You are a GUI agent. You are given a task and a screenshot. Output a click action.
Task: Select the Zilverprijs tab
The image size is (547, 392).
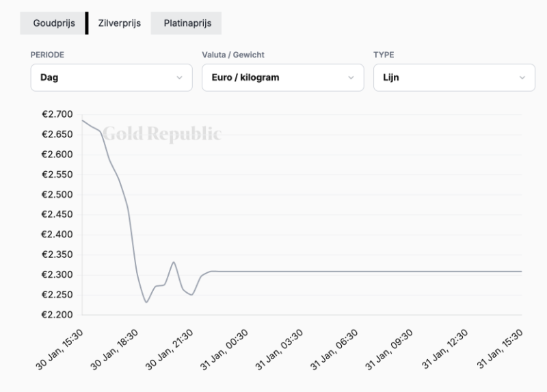coord(120,23)
